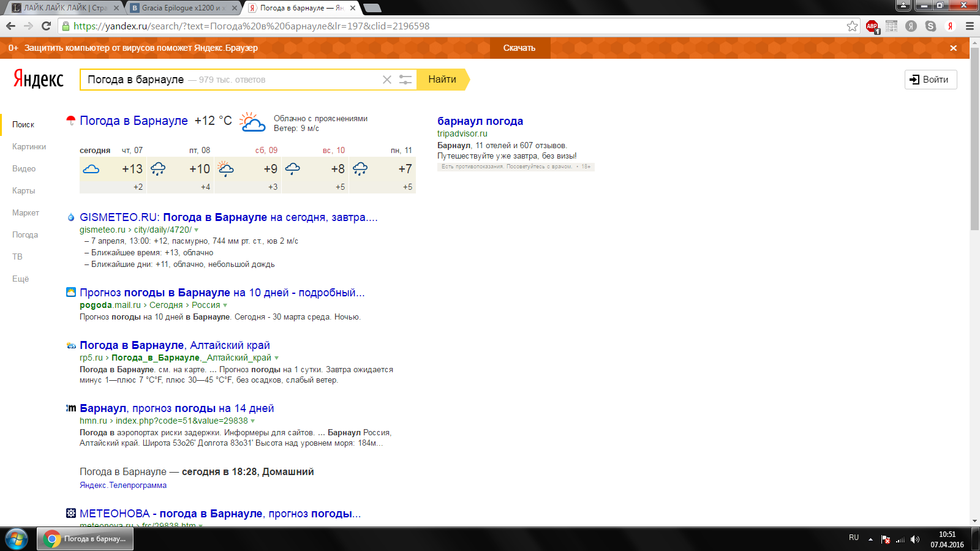Close the active Погода в Барнауле tab
This screenshot has width=980, height=551.
[353, 8]
